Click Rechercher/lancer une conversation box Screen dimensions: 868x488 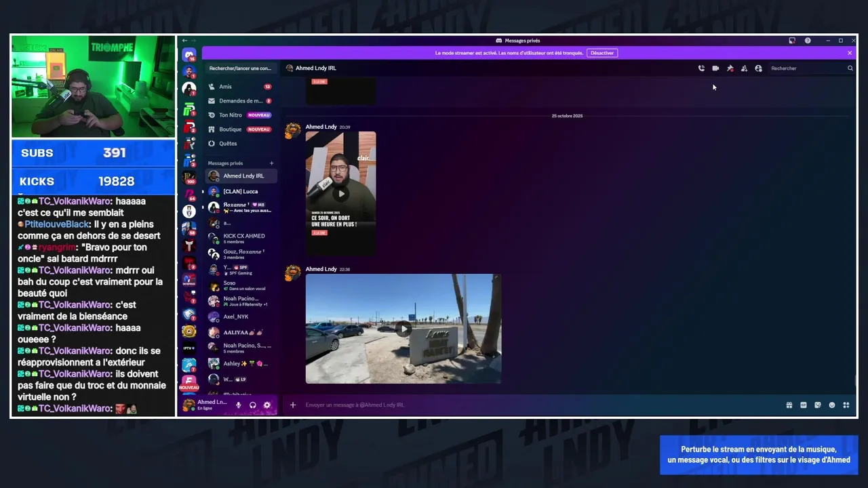pyautogui.click(x=240, y=68)
